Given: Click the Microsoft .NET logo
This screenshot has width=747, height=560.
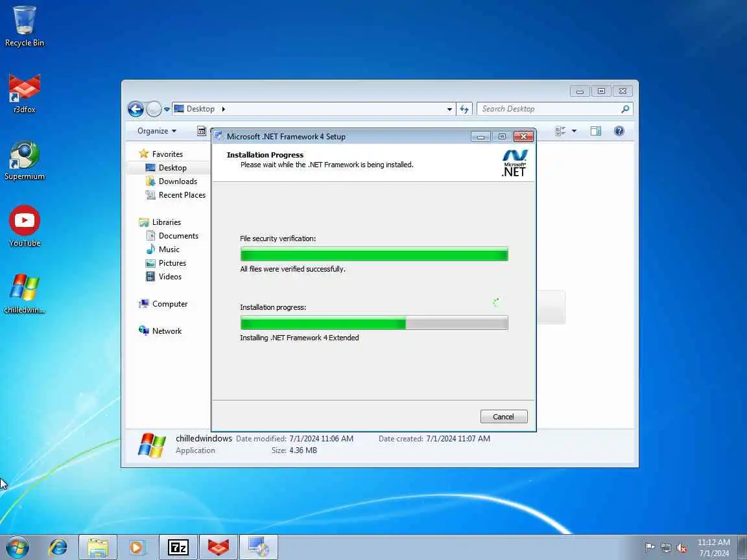Looking at the screenshot, I should click(514, 163).
